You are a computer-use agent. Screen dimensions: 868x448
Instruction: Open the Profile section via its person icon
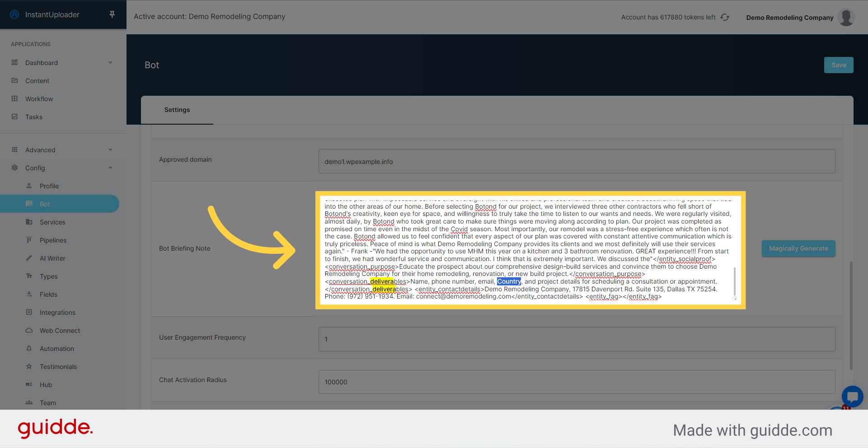[29, 186]
